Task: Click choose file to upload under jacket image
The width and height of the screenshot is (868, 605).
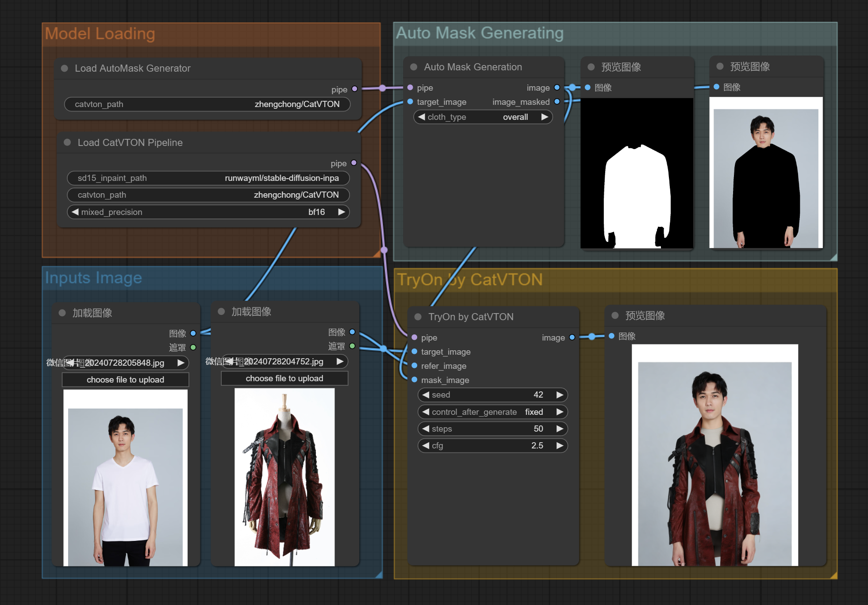Action: [x=284, y=379]
